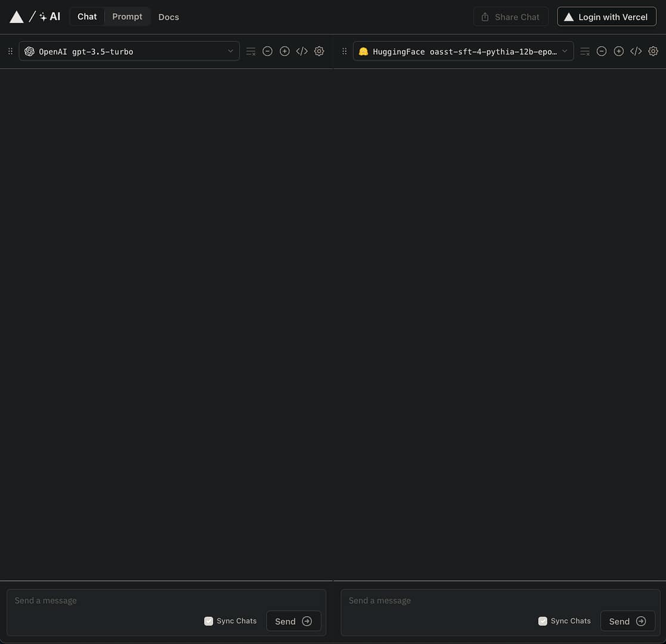The height and width of the screenshot is (644, 666).
Task: Toggle Sync Chats for the OpenAI pane
Action: point(208,621)
